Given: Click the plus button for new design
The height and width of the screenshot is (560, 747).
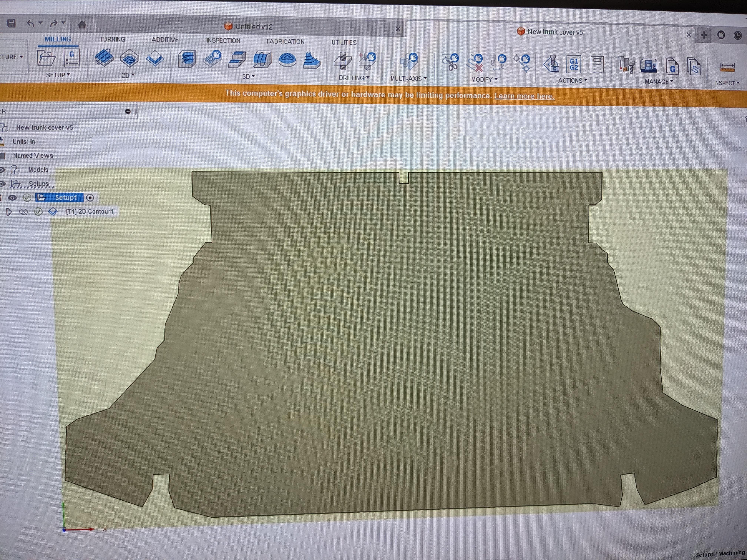Looking at the screenshot, I should (704, 35).
